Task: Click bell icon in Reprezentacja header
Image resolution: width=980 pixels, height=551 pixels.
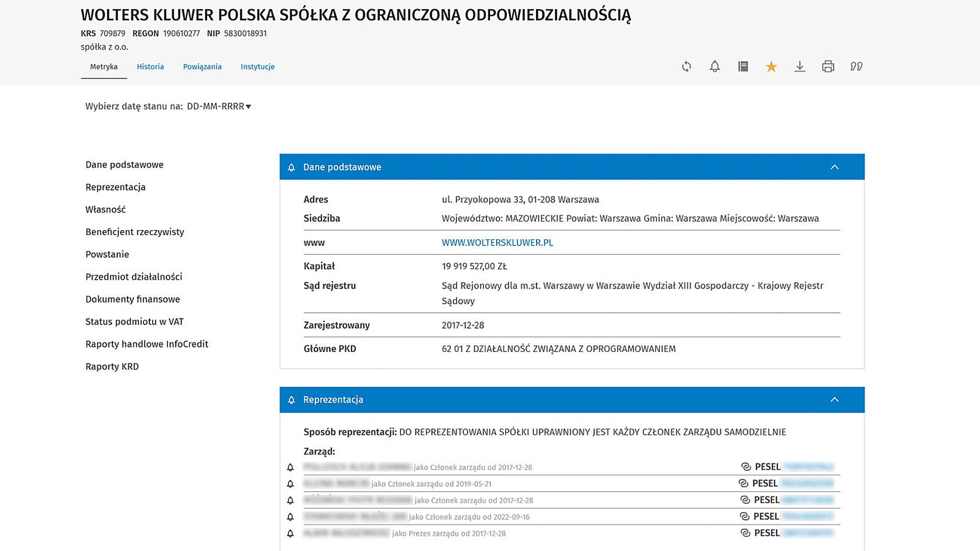Action: 292,400
